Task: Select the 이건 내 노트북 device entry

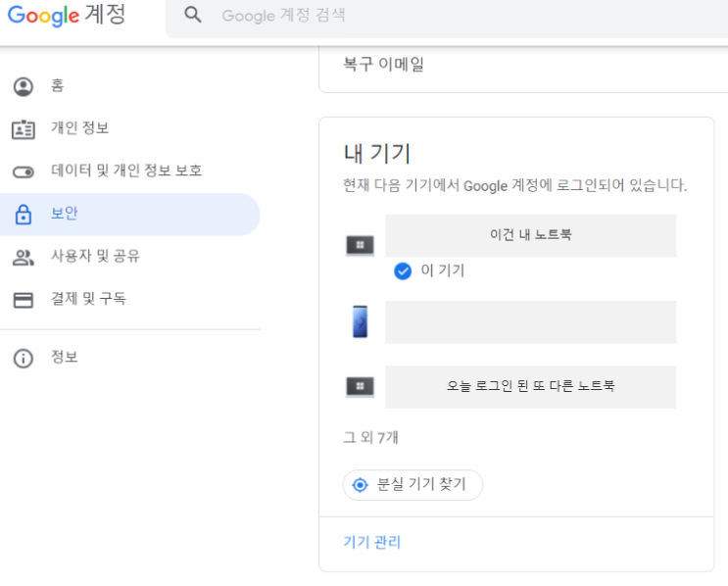Action: click(x=530, y=236)
